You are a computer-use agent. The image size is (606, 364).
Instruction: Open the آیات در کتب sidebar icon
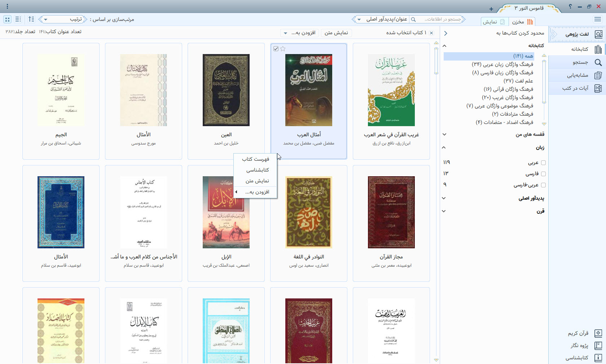click(x=598, y=88)
